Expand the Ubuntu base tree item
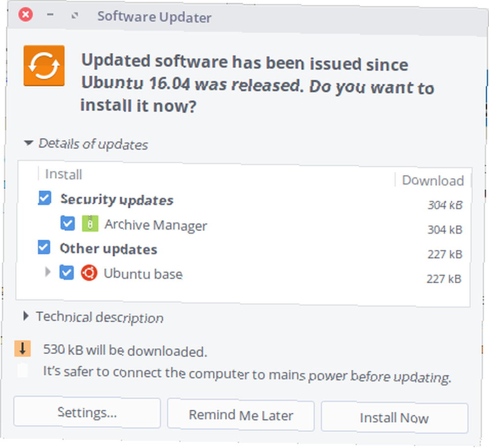Image resolution: width=489 pixels, height=448 pixels. coord(47,272)
